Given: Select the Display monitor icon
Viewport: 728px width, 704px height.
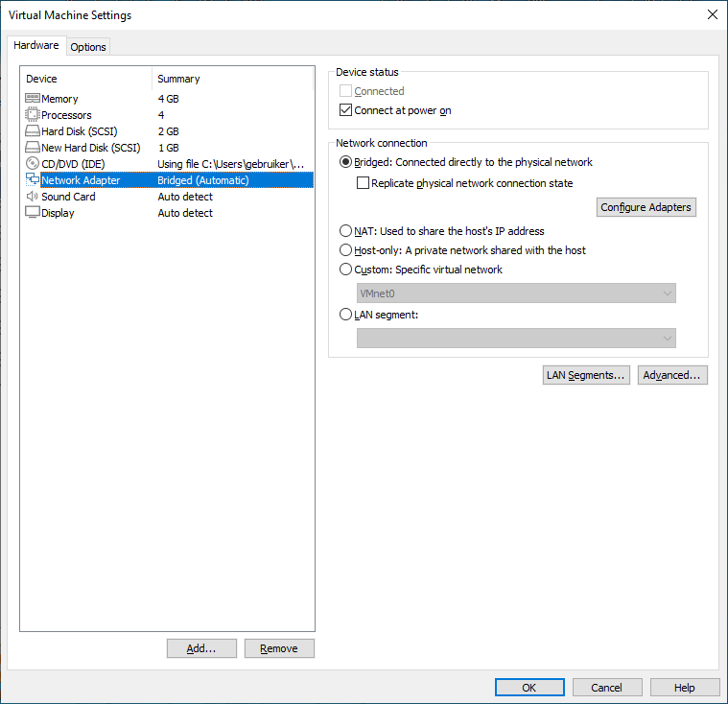Looking at the screenshot, I should pos(32,213).
